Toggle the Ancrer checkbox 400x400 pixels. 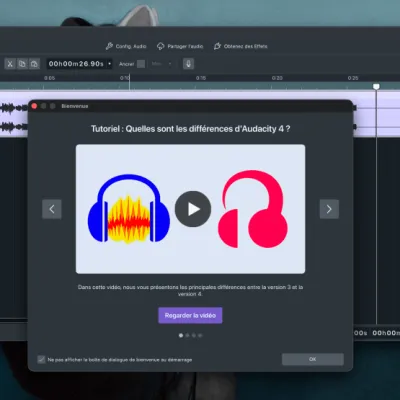141,64
